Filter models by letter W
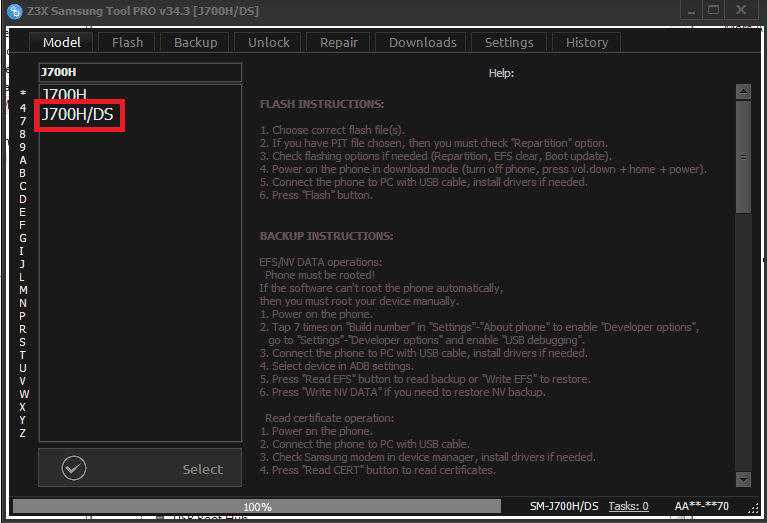This screenshot has width=767, height=523. point(23,394)
